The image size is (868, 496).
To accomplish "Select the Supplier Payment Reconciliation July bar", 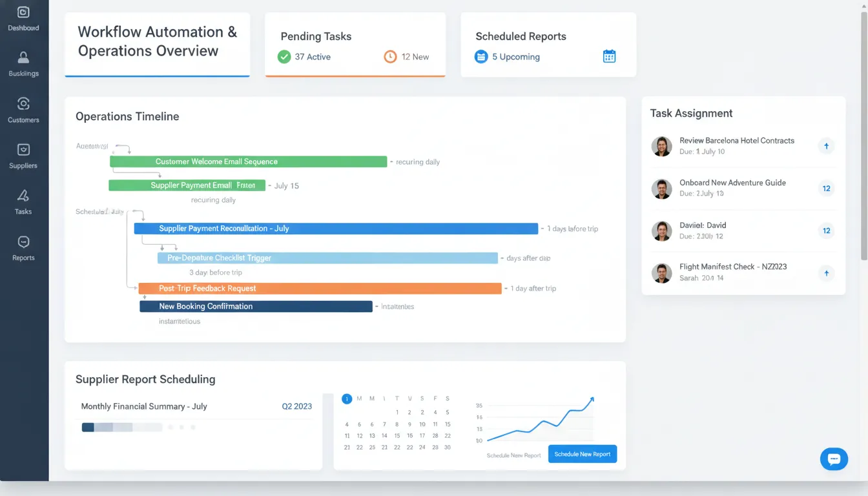I will click(336, 229).
